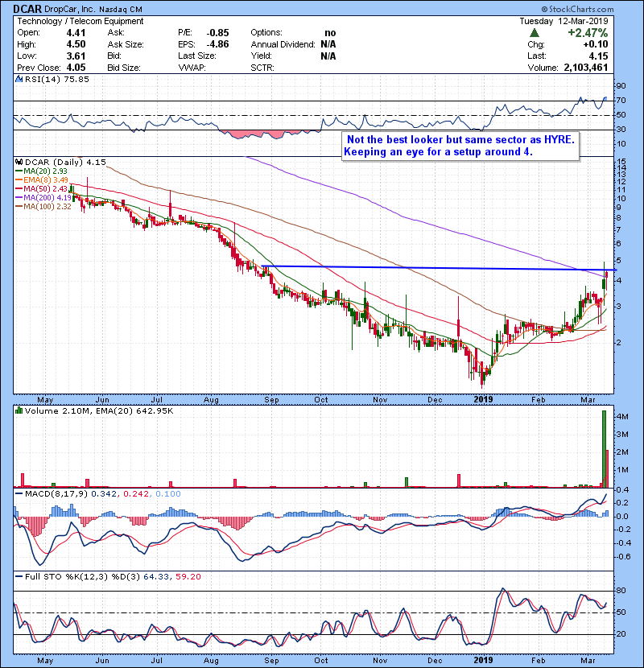Click the stochastic %K value 64.33
Viewport: 644px width, 668px height.
pos(155,576)
